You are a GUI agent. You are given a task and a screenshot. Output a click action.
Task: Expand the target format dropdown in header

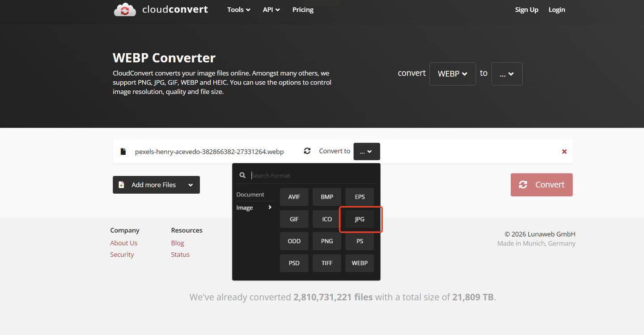(506, 74)
